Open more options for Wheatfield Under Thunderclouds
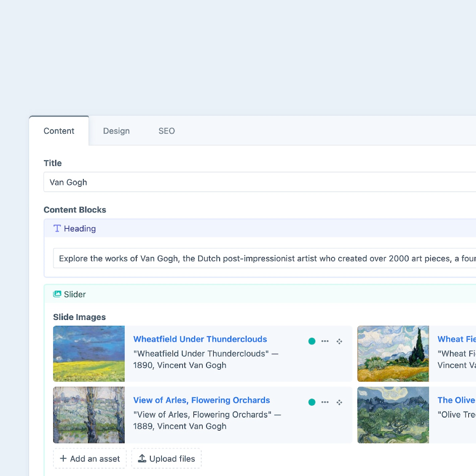The width and height of the screenshot is (476, 476). coord(325,341)
